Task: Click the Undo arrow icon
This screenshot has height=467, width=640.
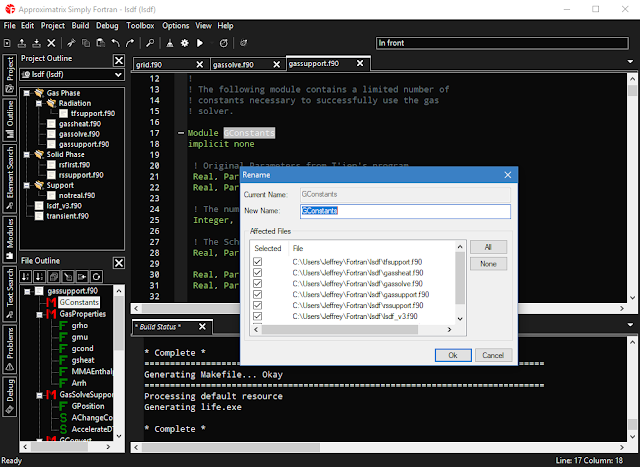Action: click(x=116, y=43)
